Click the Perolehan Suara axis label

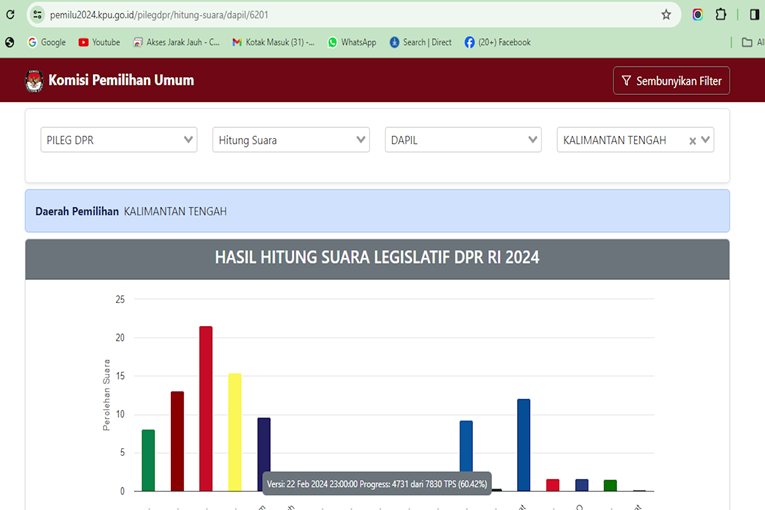tap(106, 395)
